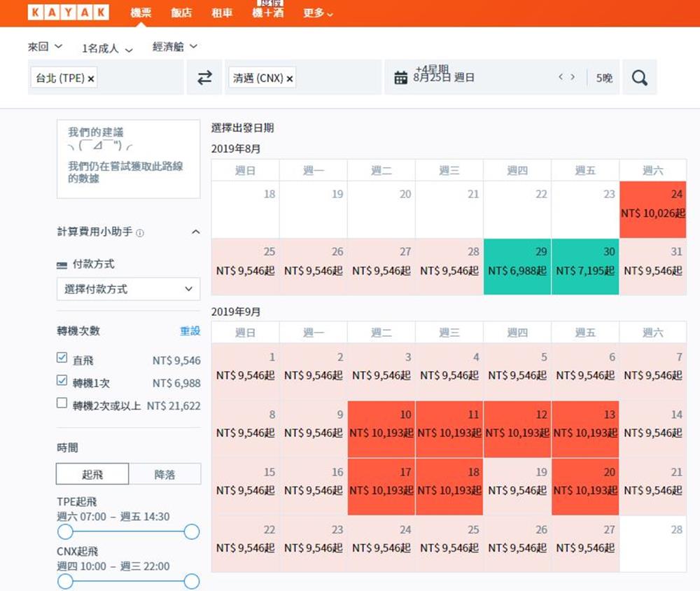The width and height of the screenshot is (700, 591).
Task: Click the 重設 reset link
Action: click(190, 331)
